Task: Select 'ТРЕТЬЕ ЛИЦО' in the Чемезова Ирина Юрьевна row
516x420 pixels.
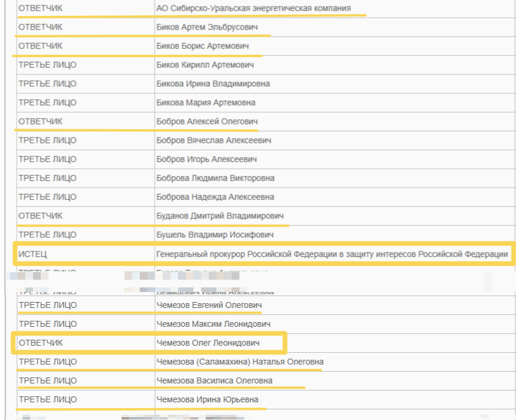Action: point(48,399)
